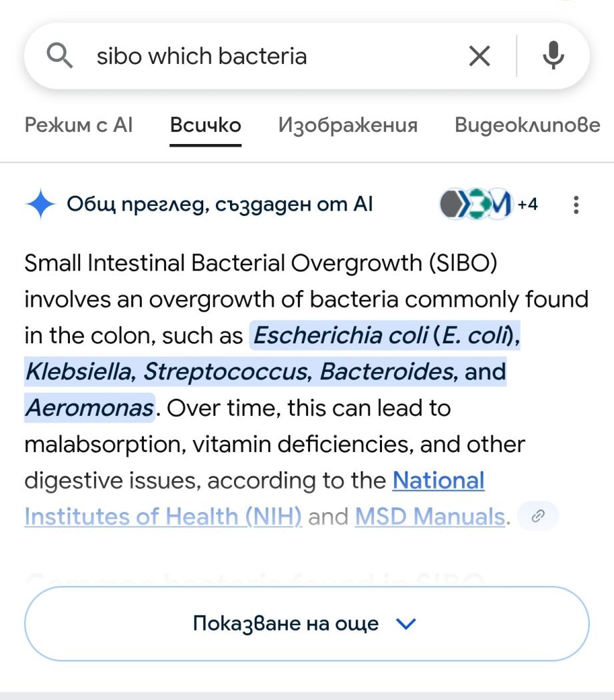
Task: Click the highlighted Aeromonas text
Action: coord(89,408)
